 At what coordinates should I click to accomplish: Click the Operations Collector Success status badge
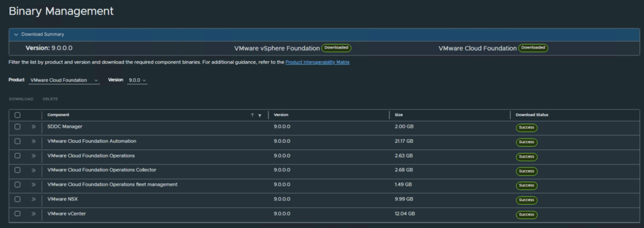coord(526,171)
